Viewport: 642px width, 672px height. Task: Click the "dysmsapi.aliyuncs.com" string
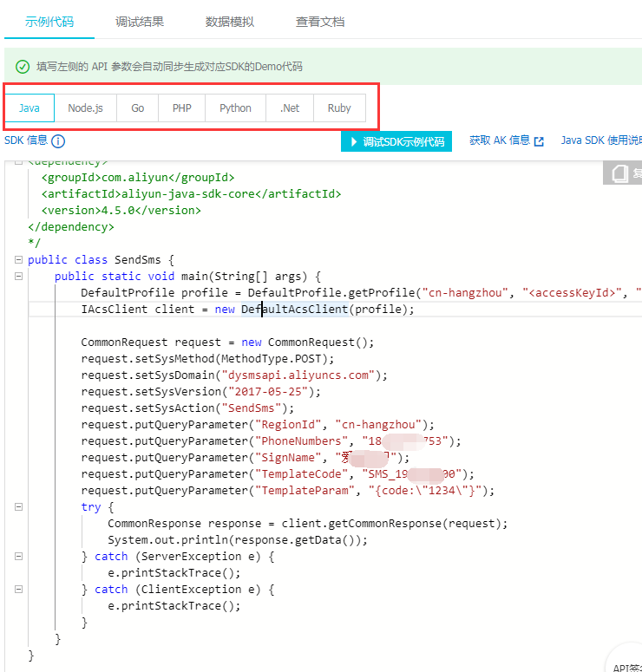pos(298,375)
